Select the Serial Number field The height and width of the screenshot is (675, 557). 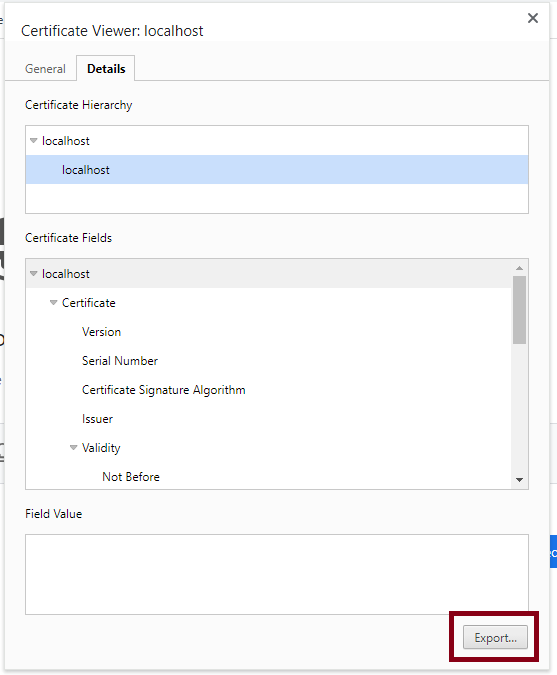tap(120, 361)
